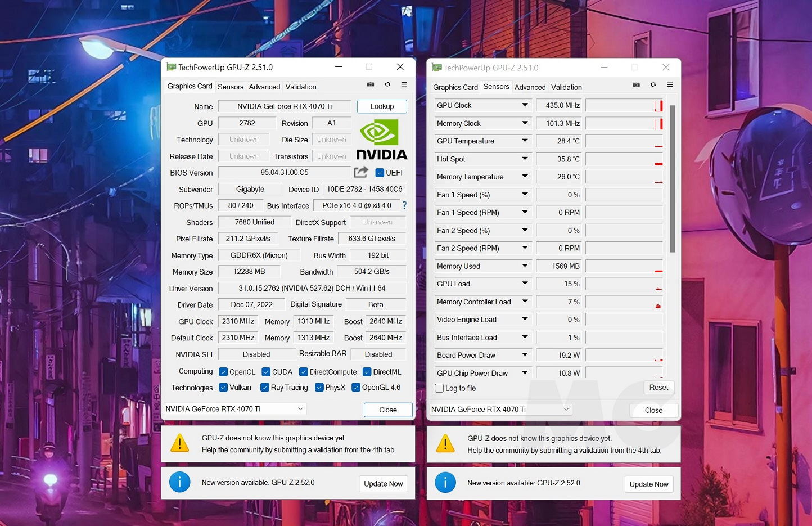Click the refresh icon in left GPU-Z window
The width and height of the screenshot is (812, 526).
387,84
